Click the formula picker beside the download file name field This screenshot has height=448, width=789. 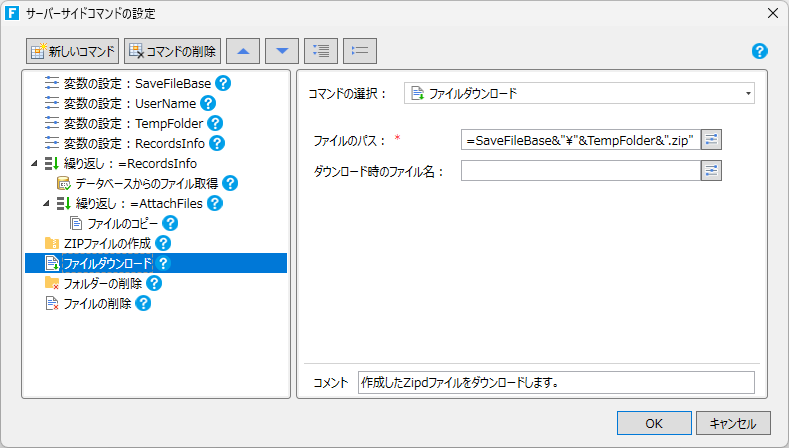click(x=711, y=171)
